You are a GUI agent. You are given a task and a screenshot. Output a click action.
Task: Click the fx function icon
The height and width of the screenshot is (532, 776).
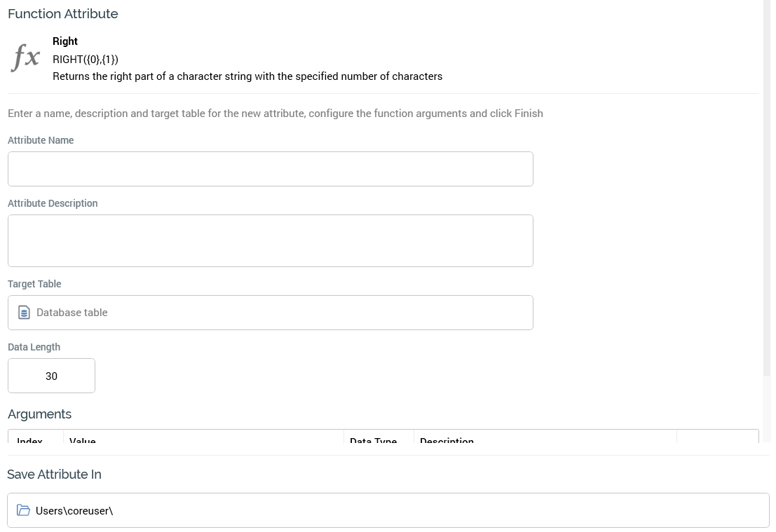pyautogui.click(x=26, y=57)
